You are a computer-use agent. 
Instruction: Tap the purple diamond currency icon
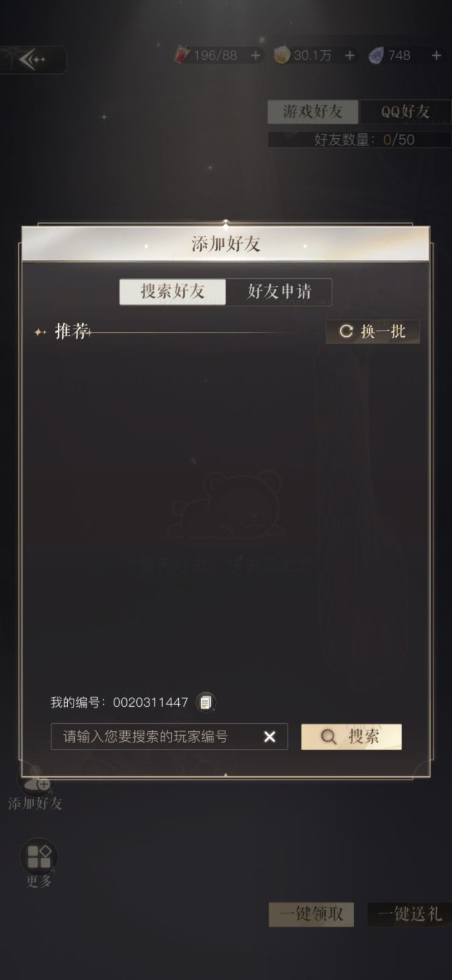(x=375, y=56)
